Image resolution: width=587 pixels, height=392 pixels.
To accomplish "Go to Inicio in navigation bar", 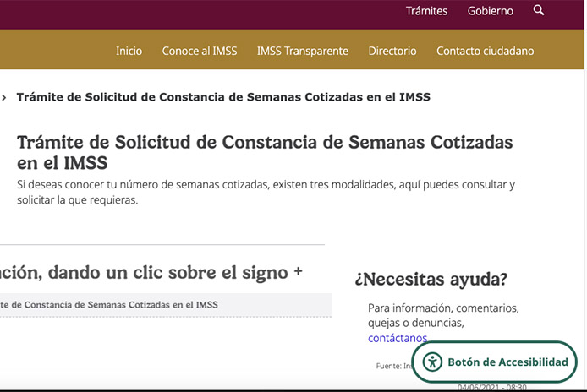I will coord(129,51).
